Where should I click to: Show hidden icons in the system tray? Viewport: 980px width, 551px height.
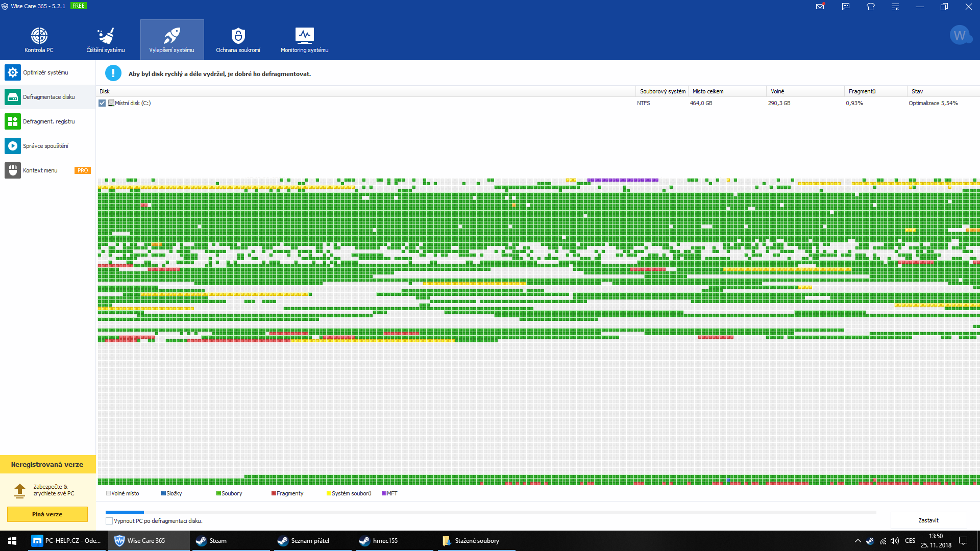pos(857,541)
